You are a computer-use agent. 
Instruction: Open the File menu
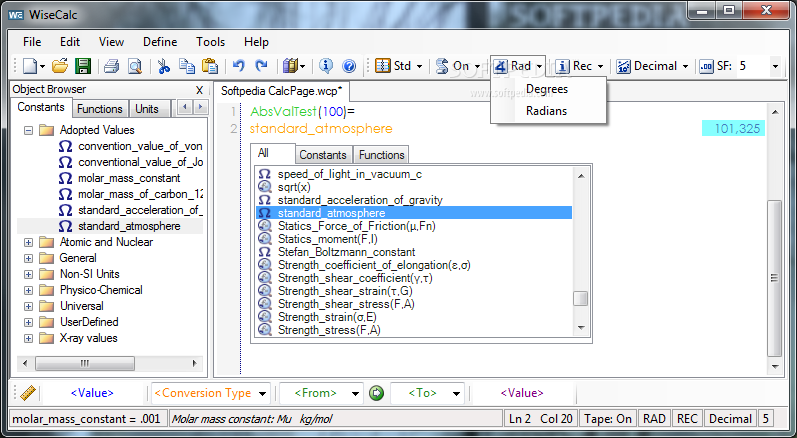tap(32, 42)
